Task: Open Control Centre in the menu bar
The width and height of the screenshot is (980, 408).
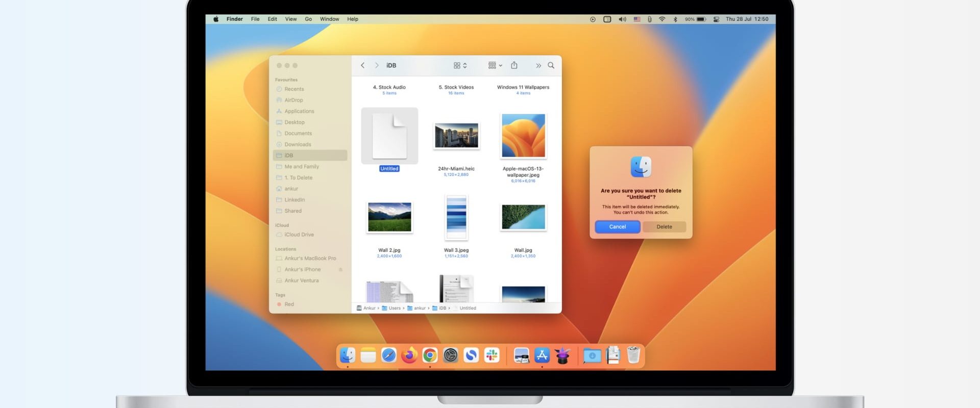Action: [716, 19]
